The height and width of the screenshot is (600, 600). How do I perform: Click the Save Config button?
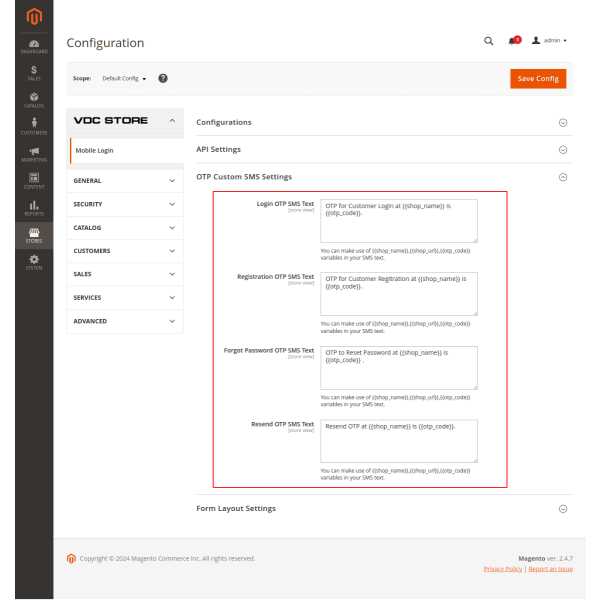[x=538, y=79]
